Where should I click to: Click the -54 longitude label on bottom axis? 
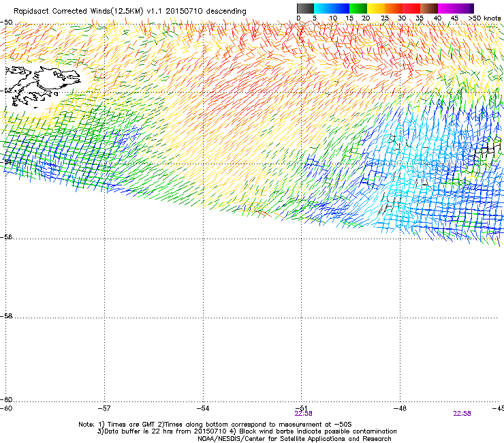click(203, 408)
